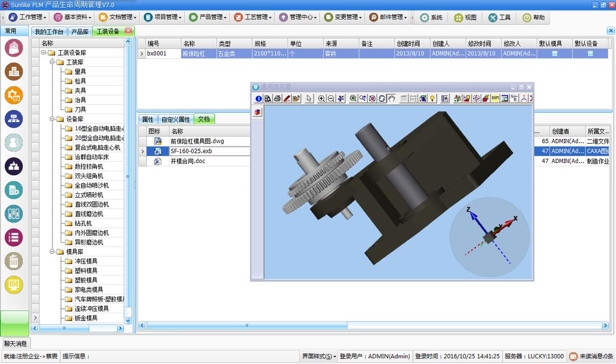This screenshot has width=616, height=364.
Task: Select the arrow pointer tool
Action: 309,98
